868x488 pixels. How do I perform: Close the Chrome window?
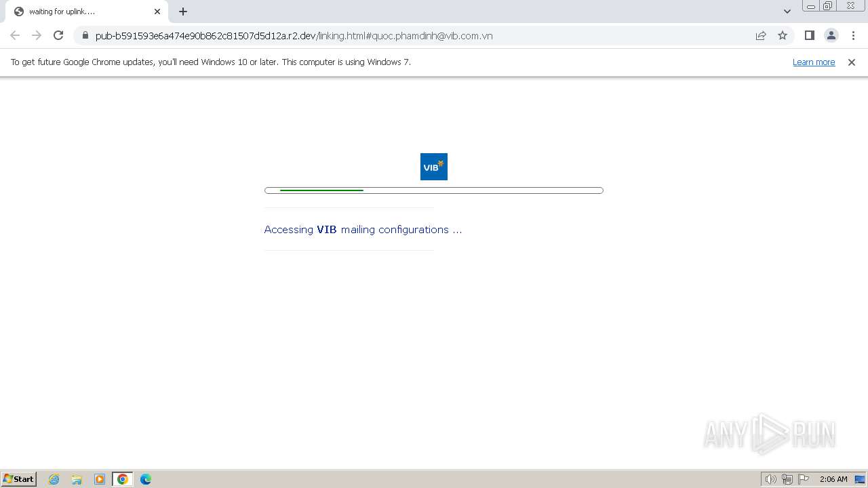click(850, 6)
